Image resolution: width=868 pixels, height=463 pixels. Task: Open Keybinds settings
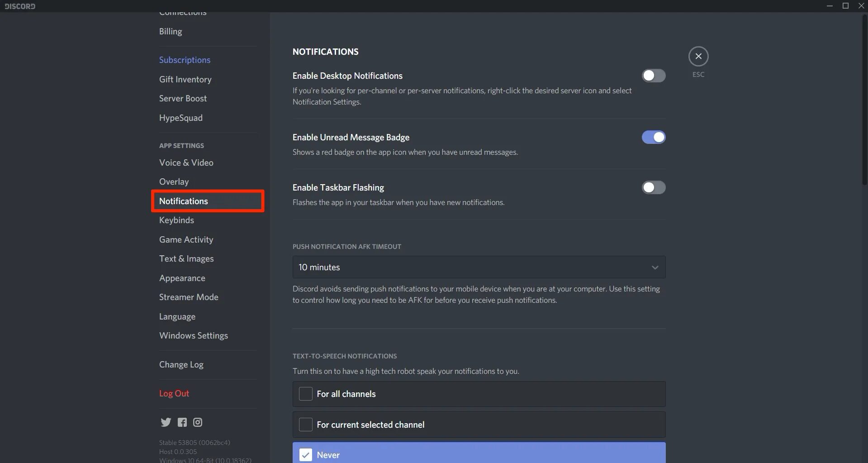pyautogui.click(x=176, y=220)
